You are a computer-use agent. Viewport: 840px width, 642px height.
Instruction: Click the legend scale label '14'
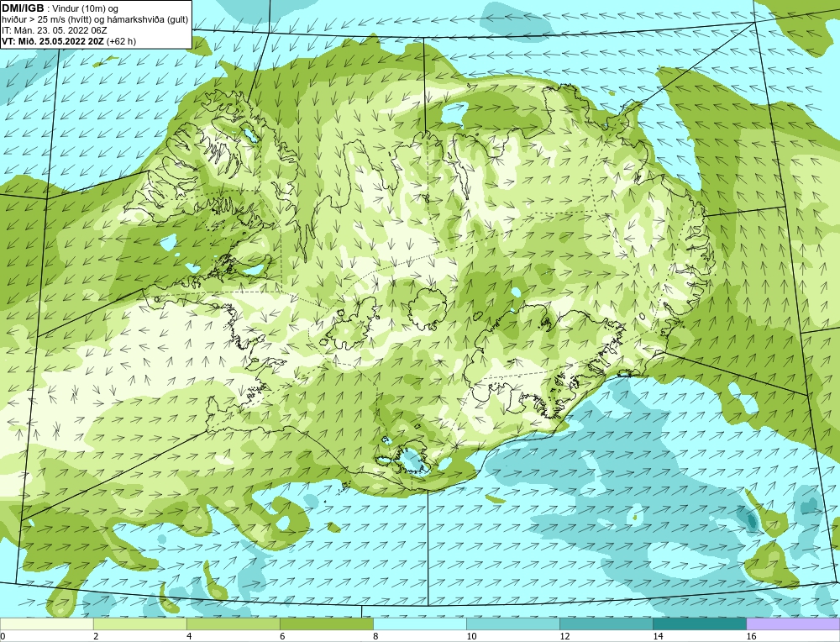(x=658, y=637)
